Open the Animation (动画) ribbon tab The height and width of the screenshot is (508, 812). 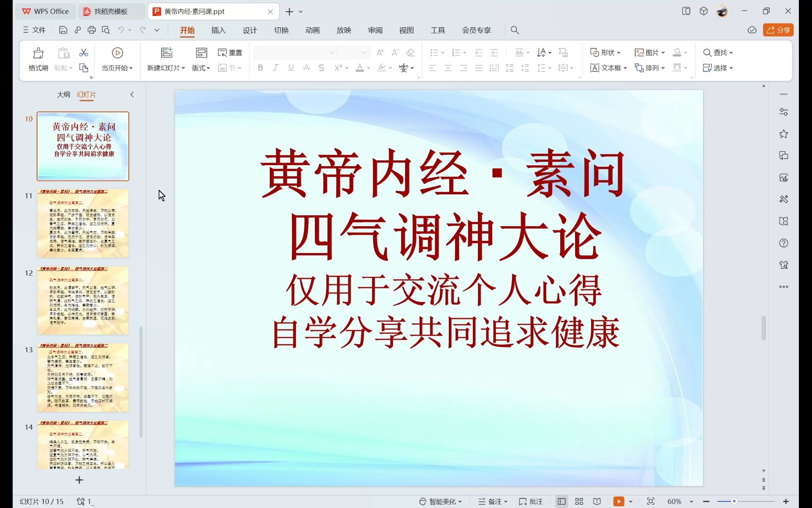click(312, 30)
